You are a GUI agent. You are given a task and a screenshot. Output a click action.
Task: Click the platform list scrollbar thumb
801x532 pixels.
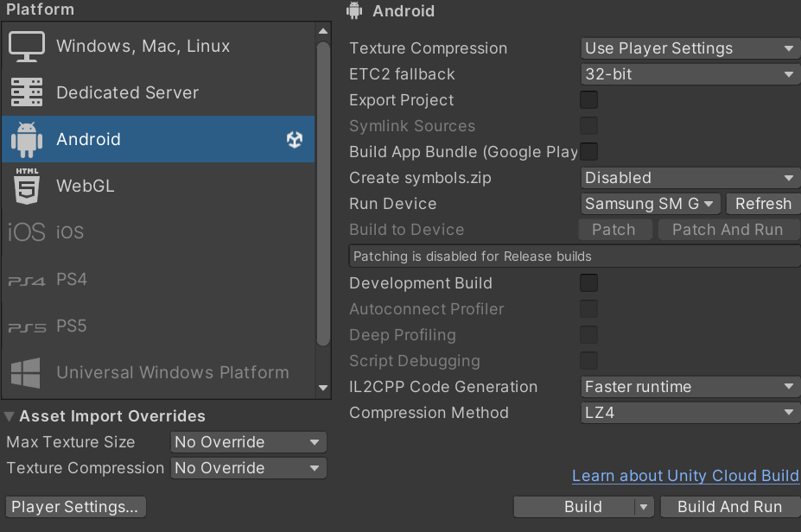(323, 194)
